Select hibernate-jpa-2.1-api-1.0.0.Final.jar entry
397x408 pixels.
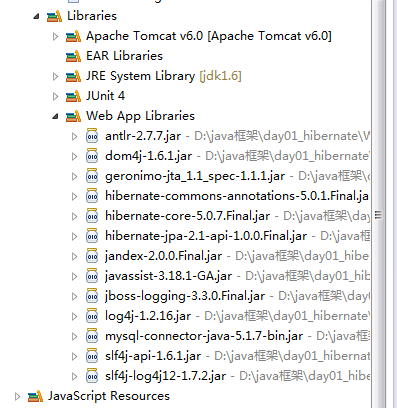coord(206,236)
